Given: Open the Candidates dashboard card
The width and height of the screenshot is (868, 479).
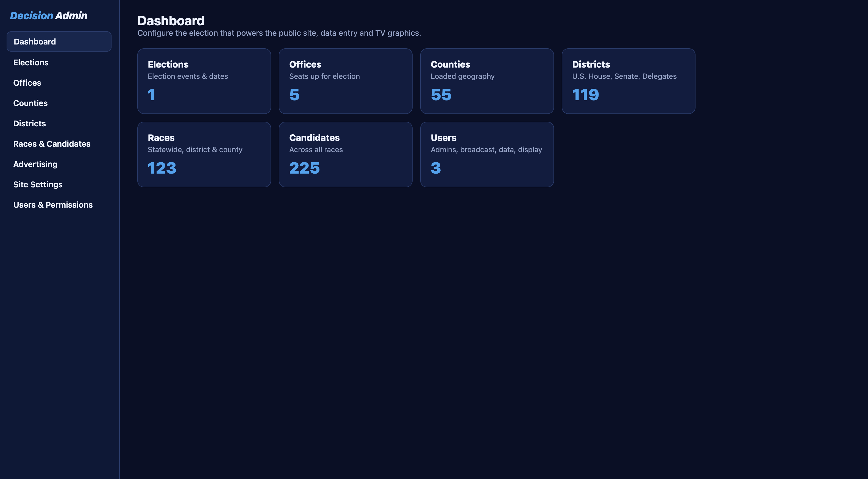Looking at the screenshot, I should point(345,155).
